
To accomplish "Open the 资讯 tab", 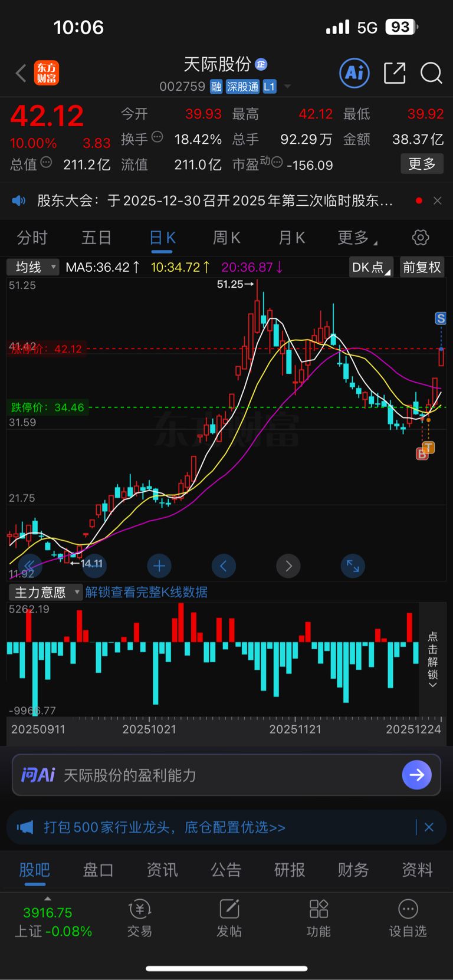I will (162, 870).
